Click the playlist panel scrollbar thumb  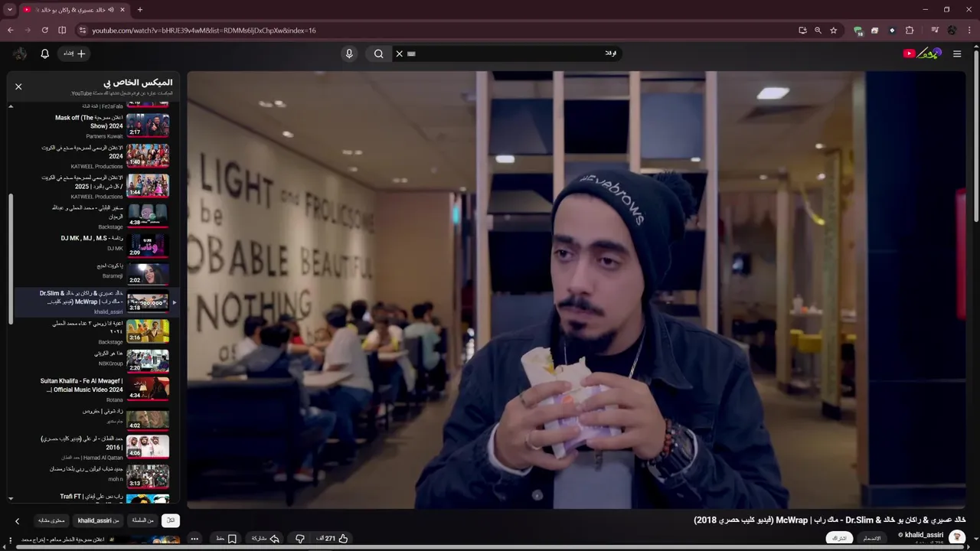[x=11, y=259]
